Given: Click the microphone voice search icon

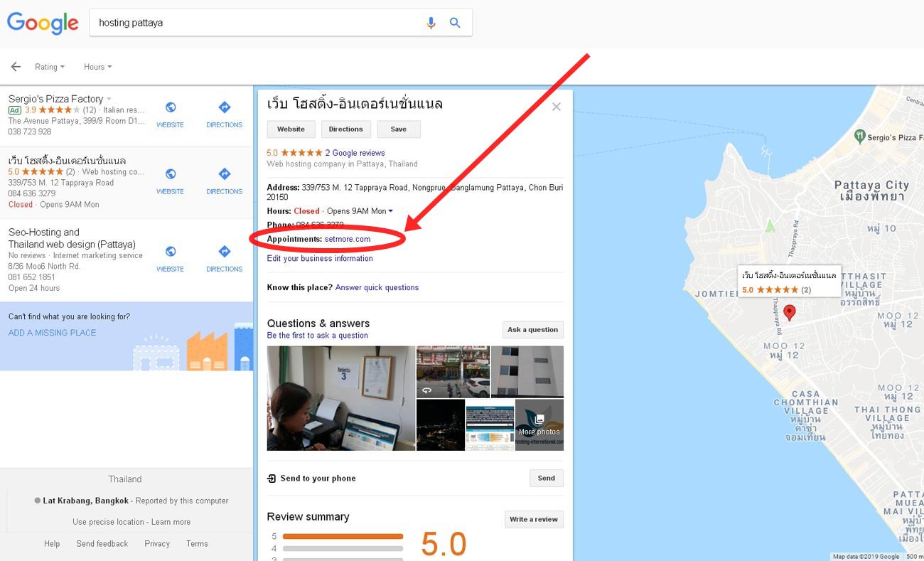Looking at the screenshot, I should tap(431, 23).
